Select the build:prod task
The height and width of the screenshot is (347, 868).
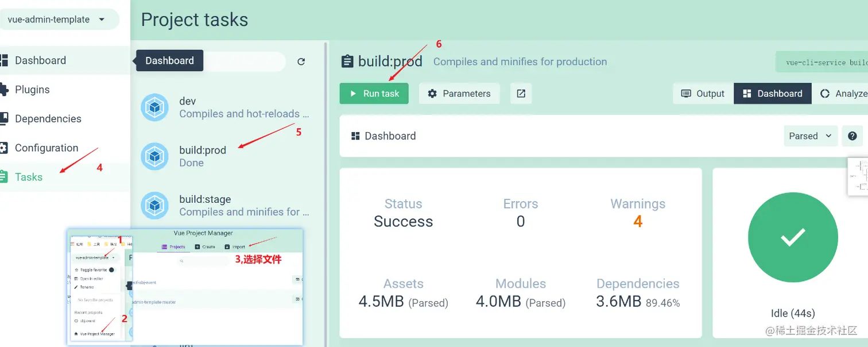[228, 156]
